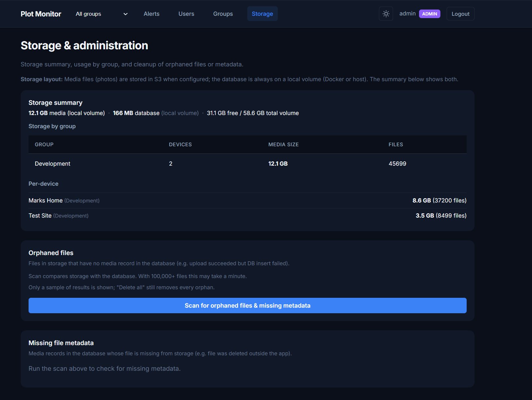
Task: Click the FILES column header
Action: click(395, 145)
